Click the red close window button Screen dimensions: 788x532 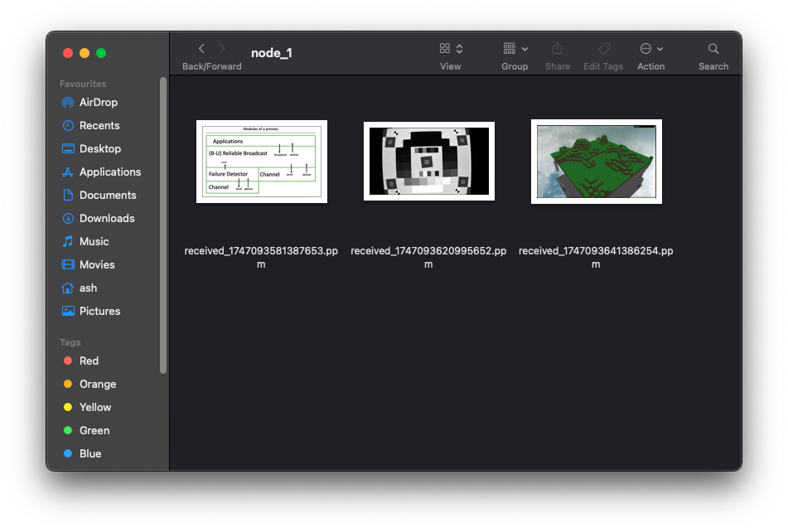[68, 53]
